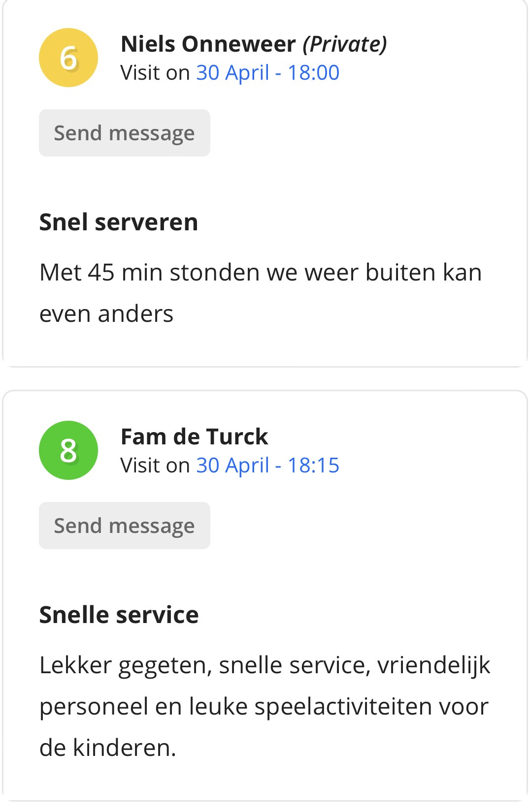Click "Visit on" text under Niels Onneweer
Image resolution: width=529 pixels, height=812 pixels.
(x=155, y=73)
